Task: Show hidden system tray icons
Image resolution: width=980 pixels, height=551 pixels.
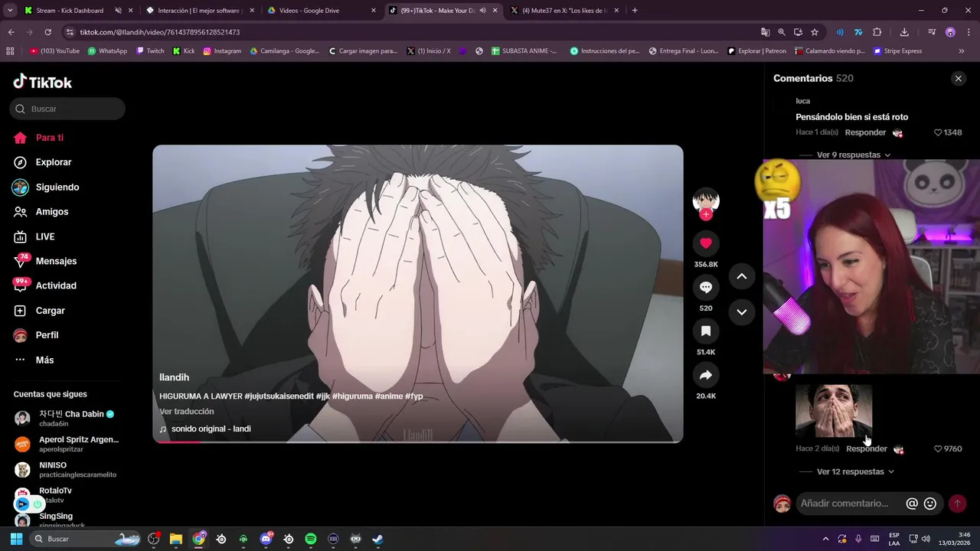Action: tap(825, 539)
